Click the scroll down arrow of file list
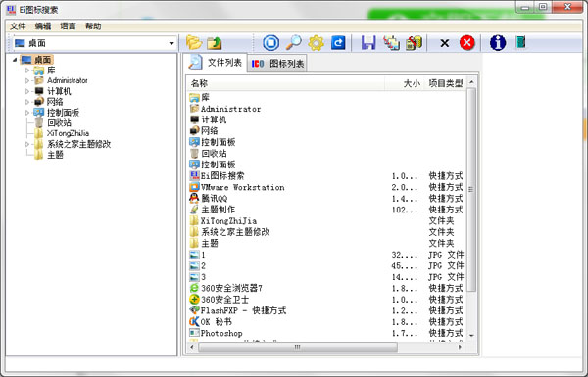 pyautogui.click(x=471, y=336)
